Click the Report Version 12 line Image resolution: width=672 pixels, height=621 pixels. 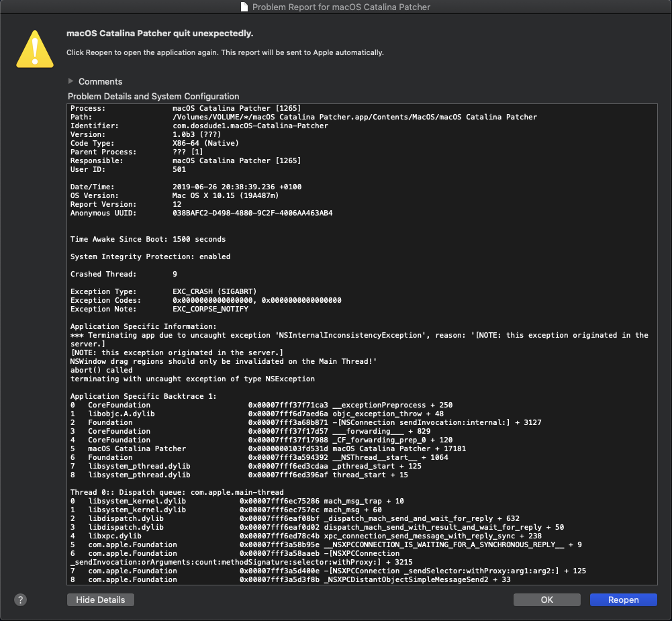126,205
